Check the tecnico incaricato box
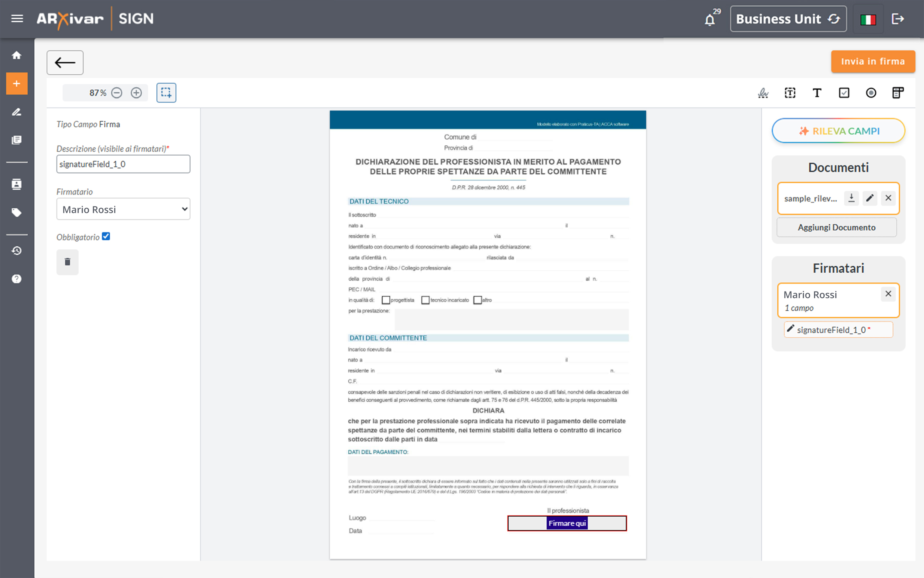This screenshot has width=924, height=578. point(425,300)
